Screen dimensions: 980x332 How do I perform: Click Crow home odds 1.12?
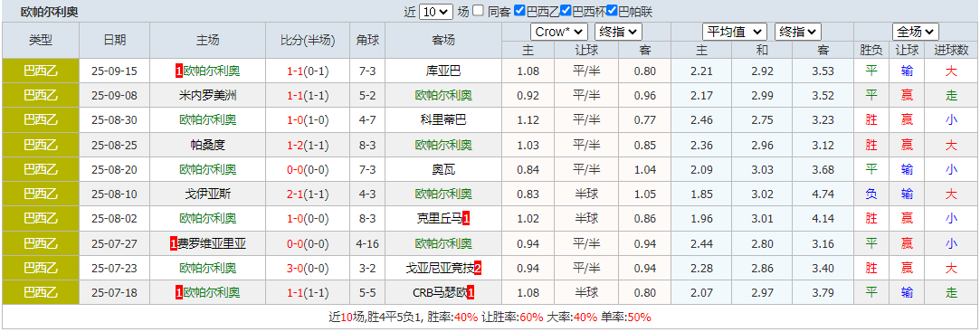click(x=528, y=120)
